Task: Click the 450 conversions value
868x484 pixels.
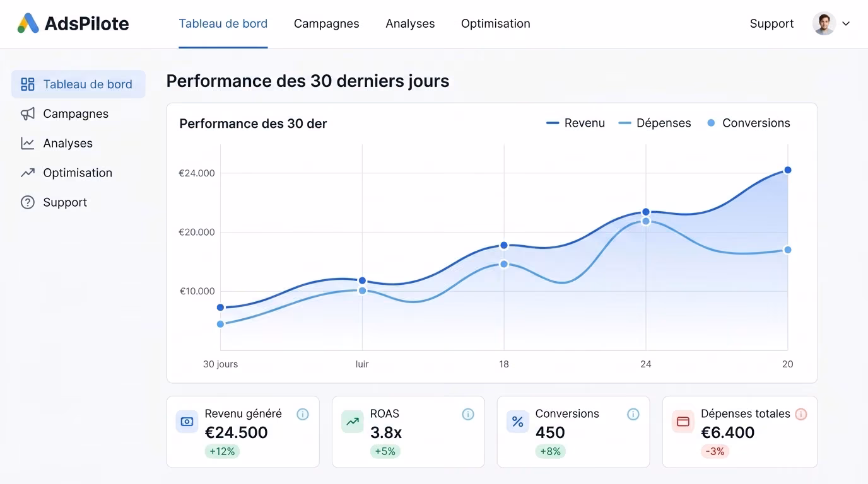Action: [x=551, y=432]
